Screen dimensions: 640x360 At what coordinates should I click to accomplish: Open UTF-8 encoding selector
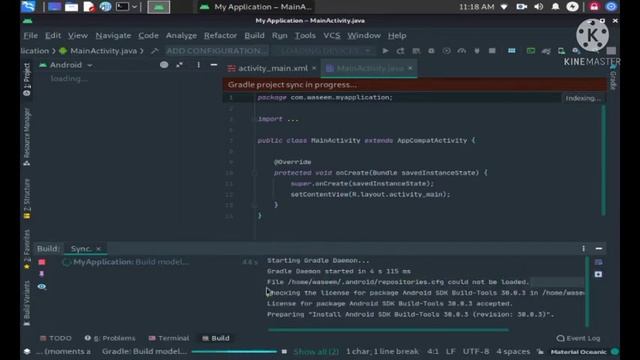point(476,351)
